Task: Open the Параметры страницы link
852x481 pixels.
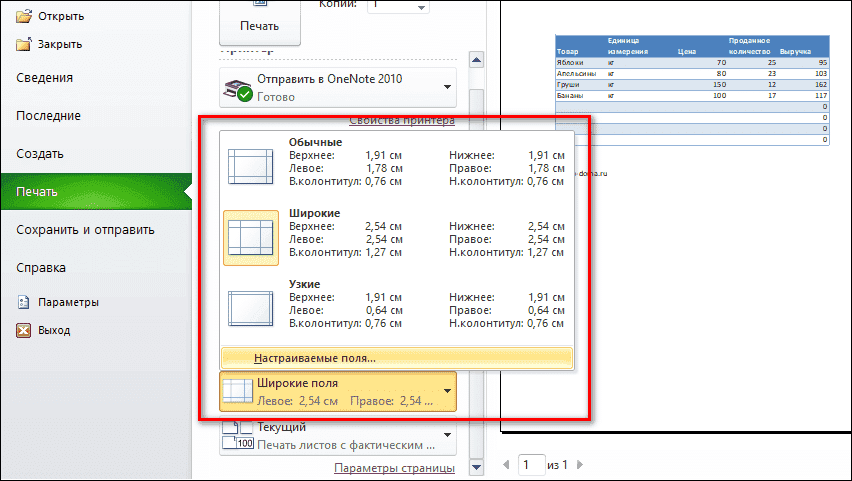Action: [394, 468]
